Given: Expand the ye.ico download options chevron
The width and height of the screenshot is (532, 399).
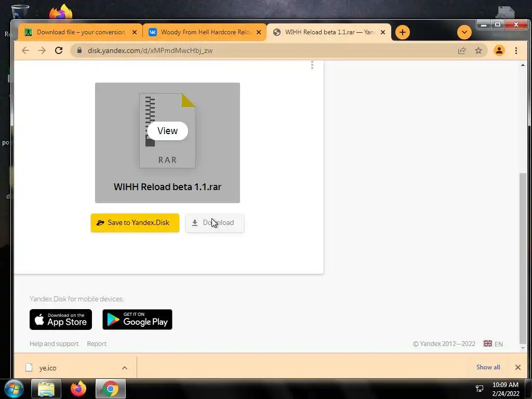Looking at the screenshot, I should 125,368.
